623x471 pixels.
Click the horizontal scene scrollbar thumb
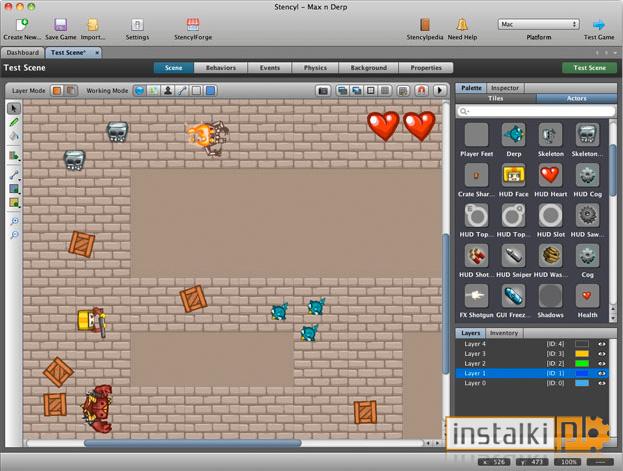coord(193,443)
